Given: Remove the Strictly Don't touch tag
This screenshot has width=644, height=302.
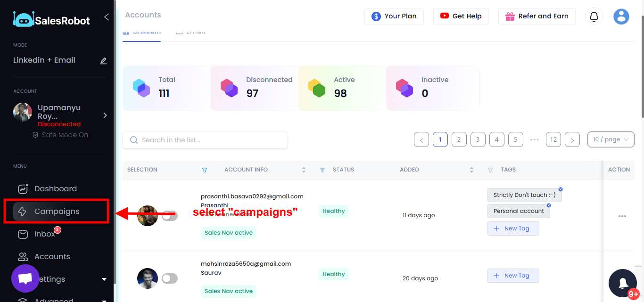Looking at the screenshot, I should [x=561, y=189].
